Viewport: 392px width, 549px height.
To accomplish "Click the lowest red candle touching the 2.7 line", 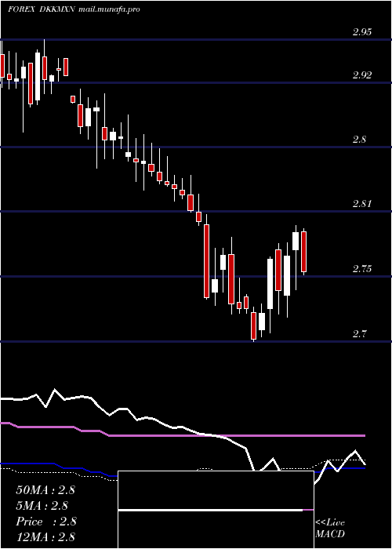I will pos(253,325).
